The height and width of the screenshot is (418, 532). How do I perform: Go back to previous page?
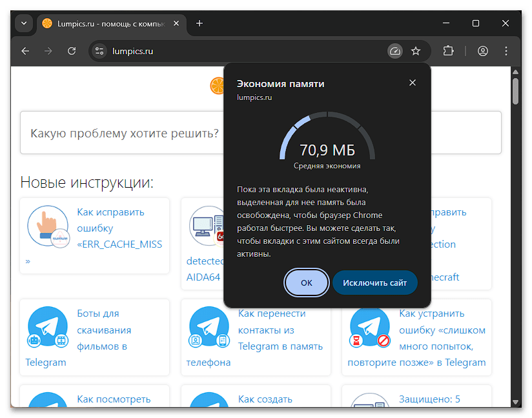(x=25, y=51)
